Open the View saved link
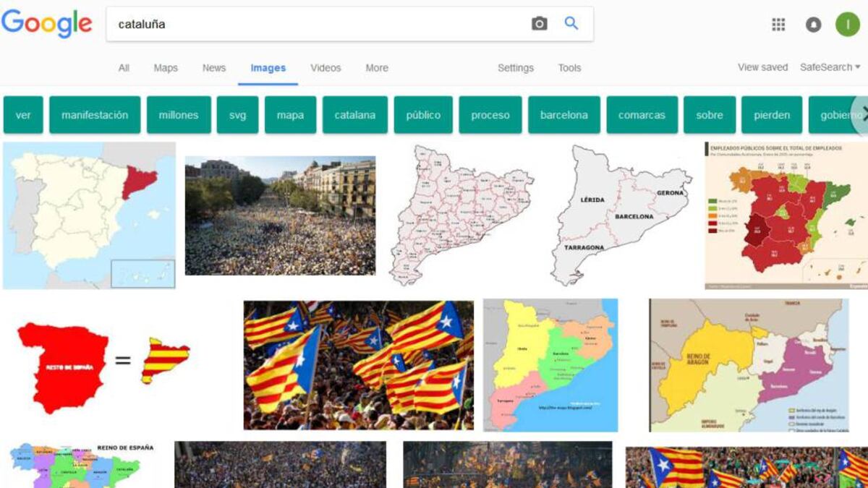 pos(762,67)
